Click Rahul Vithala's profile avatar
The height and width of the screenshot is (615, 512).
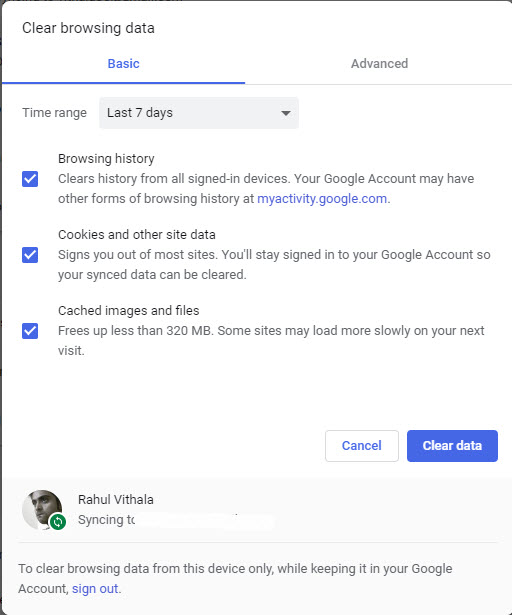point(42,509)
